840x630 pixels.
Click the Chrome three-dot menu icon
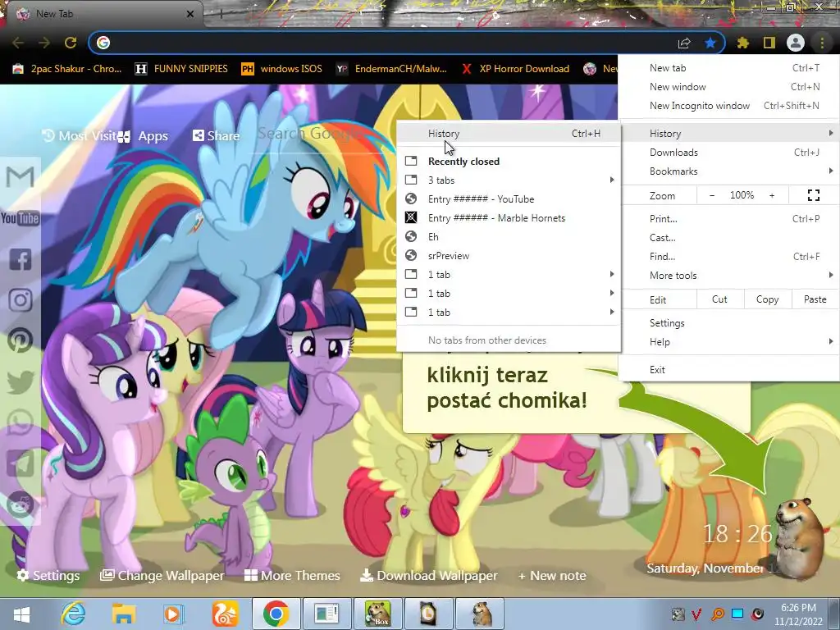click(822, 43)
